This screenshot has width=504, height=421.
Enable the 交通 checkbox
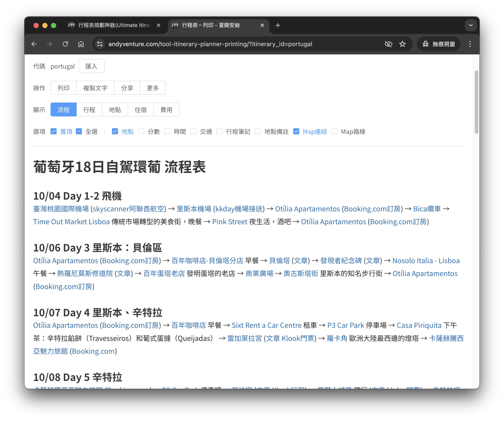tap(193, 131)
